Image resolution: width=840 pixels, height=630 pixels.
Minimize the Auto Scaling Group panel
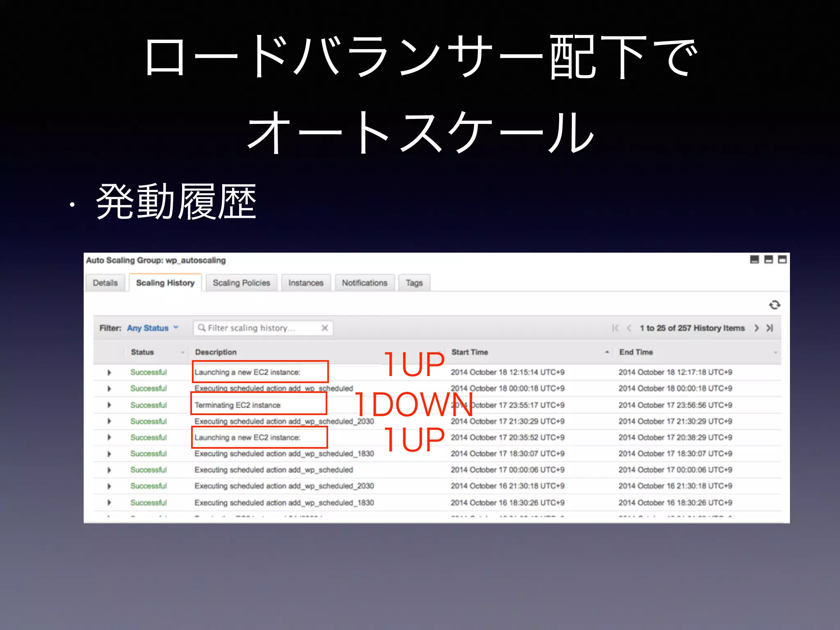[x=754, y=260]
